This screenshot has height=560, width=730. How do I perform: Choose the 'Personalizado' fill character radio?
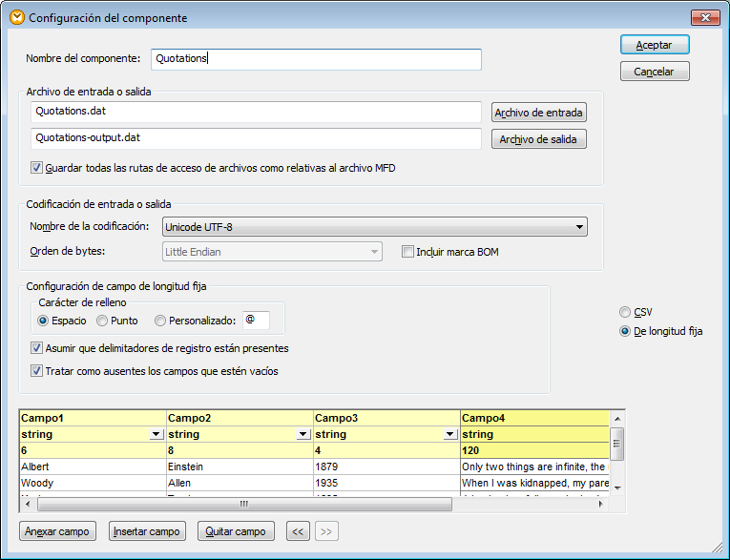(x=160, y=321)
